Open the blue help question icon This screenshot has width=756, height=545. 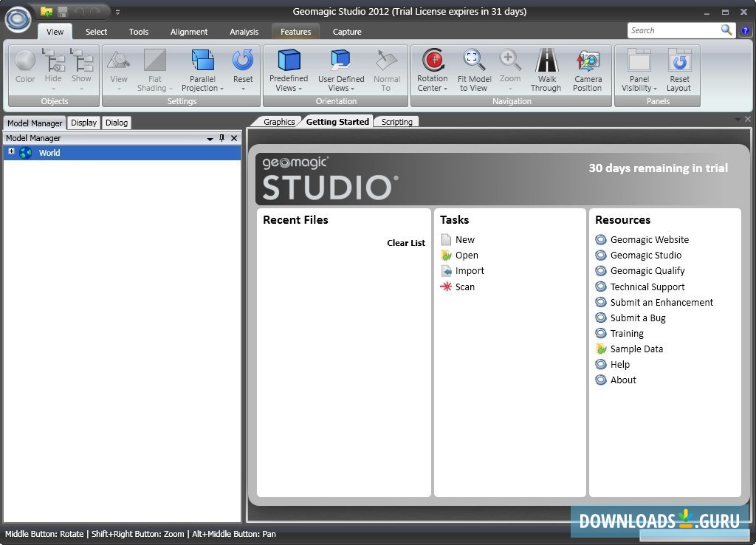tap(745, 31)
